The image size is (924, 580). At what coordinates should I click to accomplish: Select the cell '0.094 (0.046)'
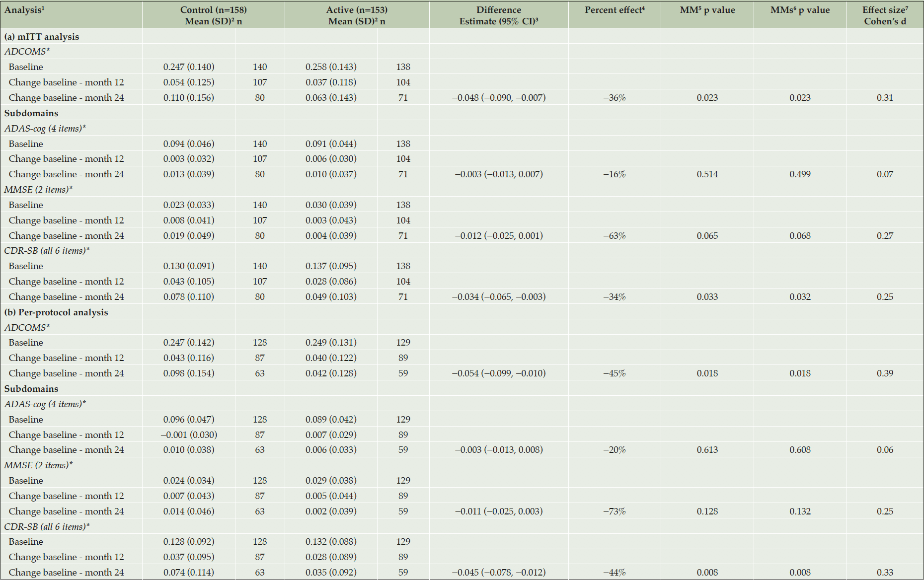click(x=189, y=144)
